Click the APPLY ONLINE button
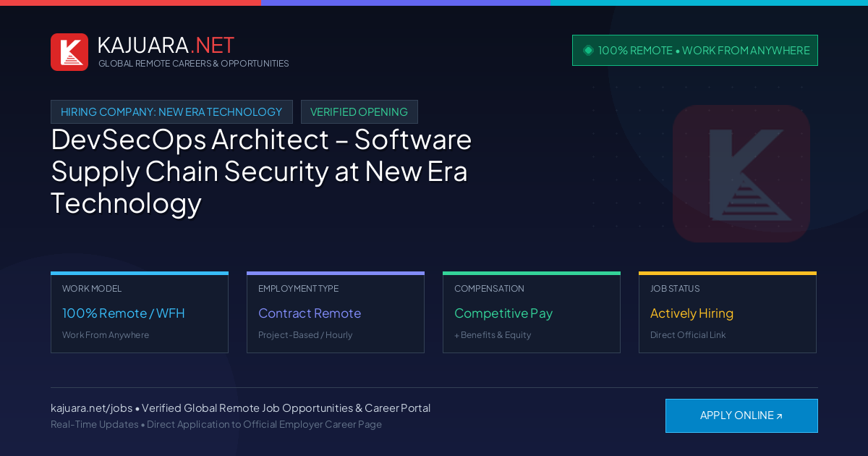Image resolution: width=868 pixels, height=456 pixels. 741,415
